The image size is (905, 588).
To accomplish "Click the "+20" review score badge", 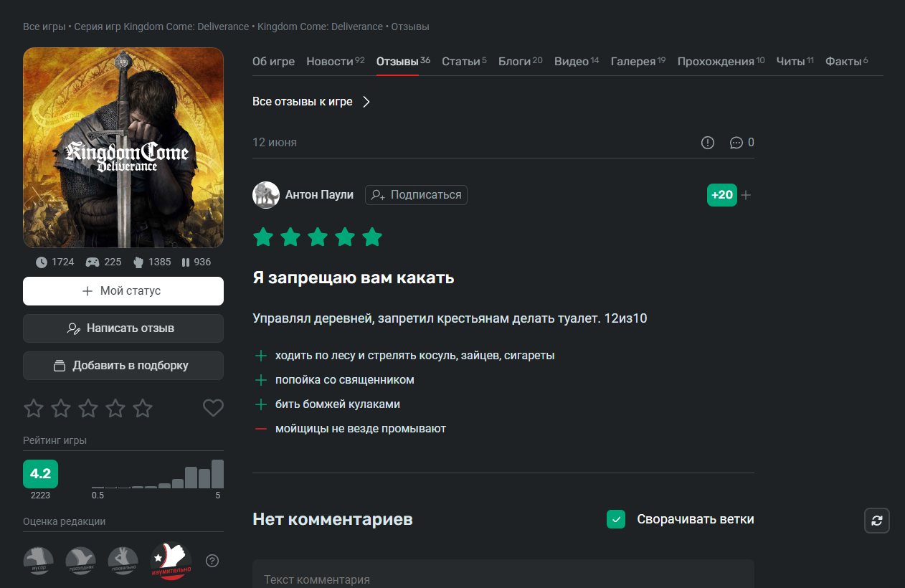I will point(722,195).
